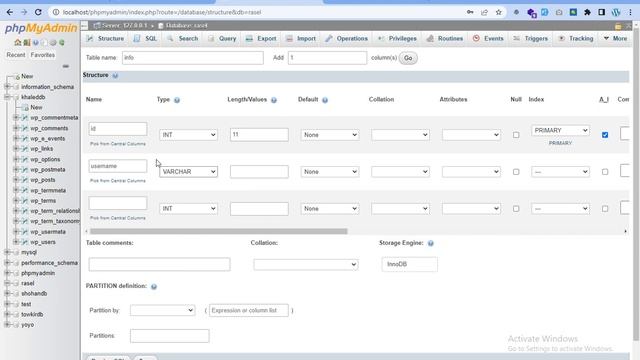Open the Index dropdown for username column
This screenshot has height=360, width=640.
560,172
